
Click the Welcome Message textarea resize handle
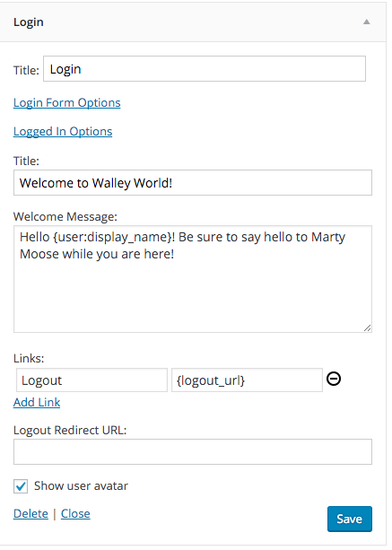367,328
